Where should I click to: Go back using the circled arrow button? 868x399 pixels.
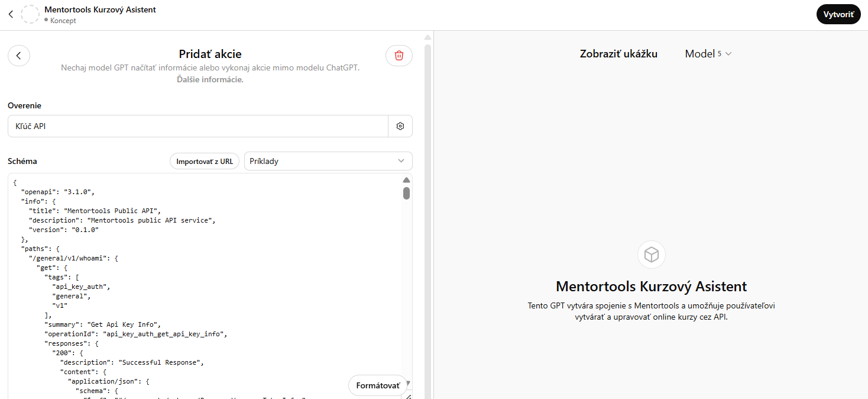19,56
